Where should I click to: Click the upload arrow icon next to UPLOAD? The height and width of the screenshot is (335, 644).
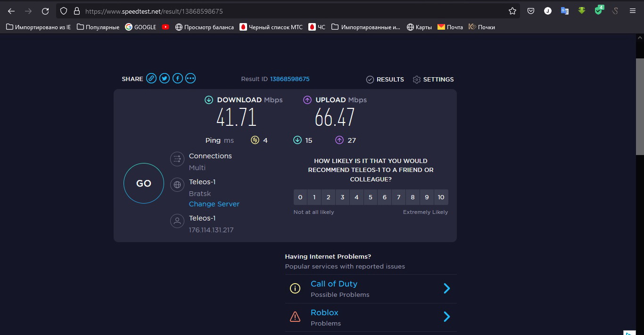[x=307, y=100]
